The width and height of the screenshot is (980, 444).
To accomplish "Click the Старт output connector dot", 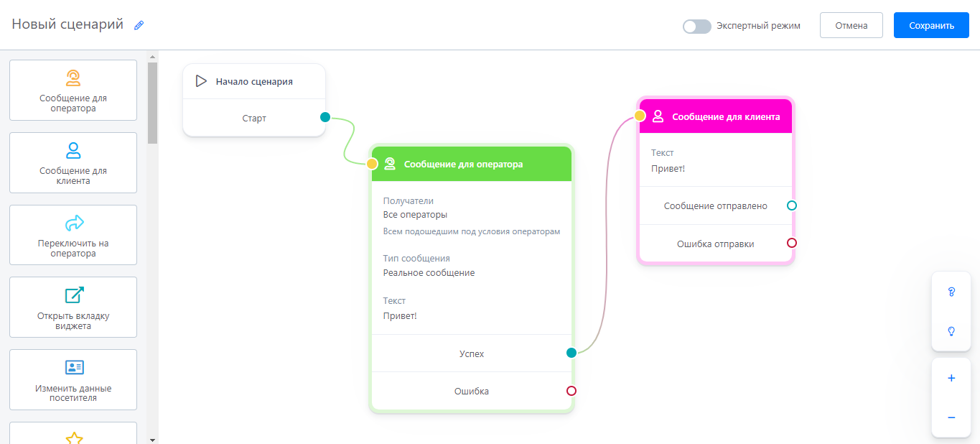I will (x=325, y=117).
